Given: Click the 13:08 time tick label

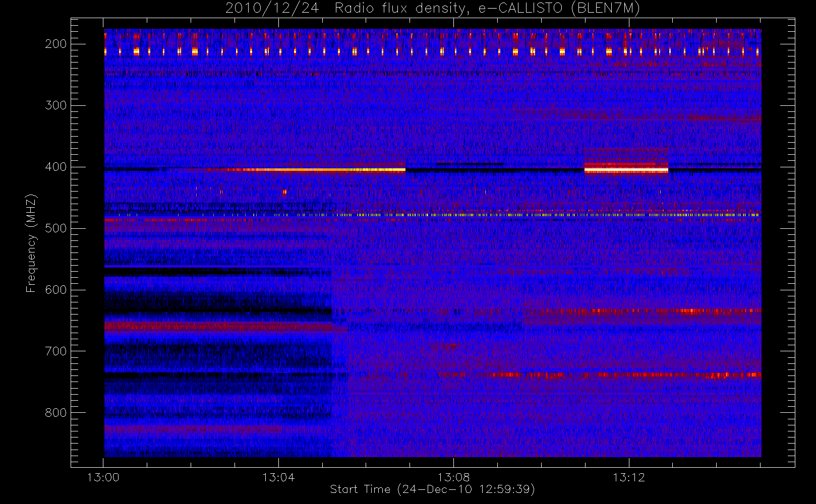Looking at the screenshot, I should point(453,477).
